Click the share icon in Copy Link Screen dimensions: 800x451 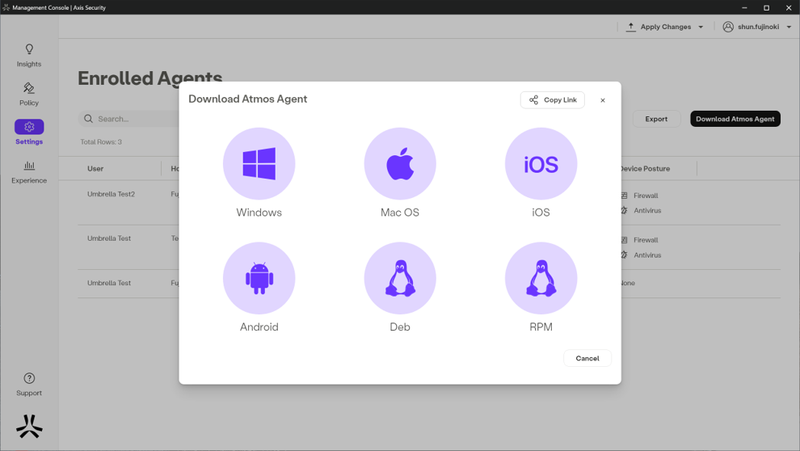(534, 100)
